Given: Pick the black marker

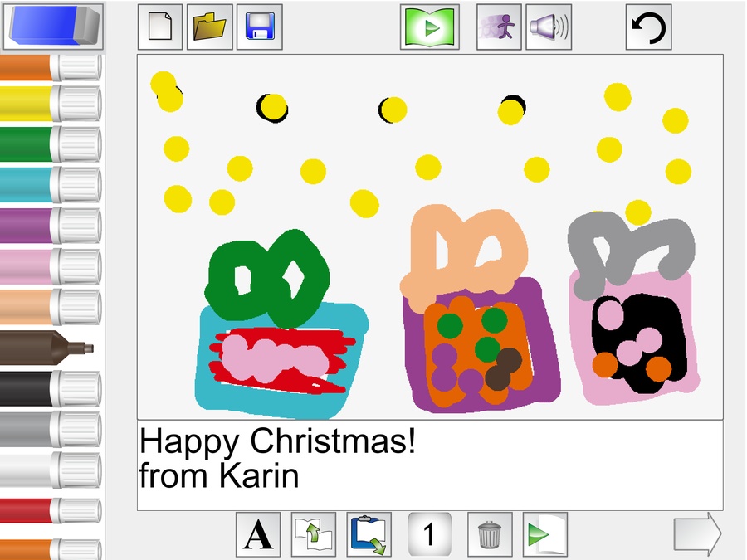Looking at the screenshot, I should coord(51,389).
